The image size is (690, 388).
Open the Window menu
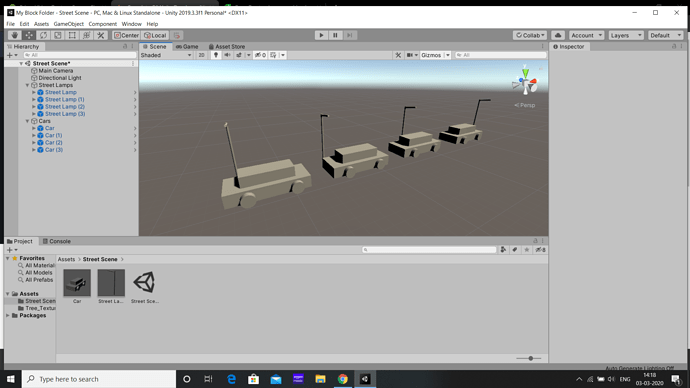coord(132,24)
